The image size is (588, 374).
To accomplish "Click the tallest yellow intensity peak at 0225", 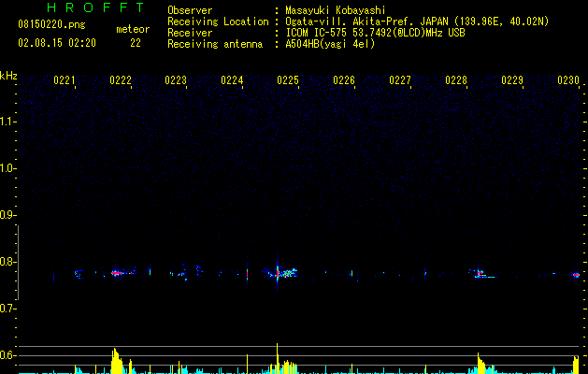I will pyautogui.click(x=277, y=358).
